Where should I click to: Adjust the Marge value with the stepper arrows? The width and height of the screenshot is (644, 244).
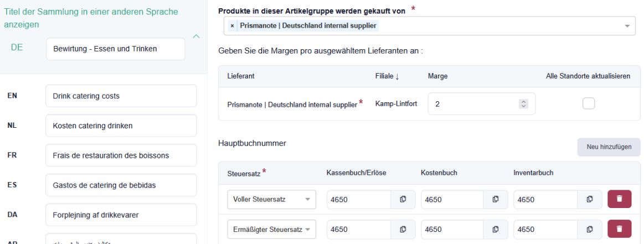tap(525, 104)
